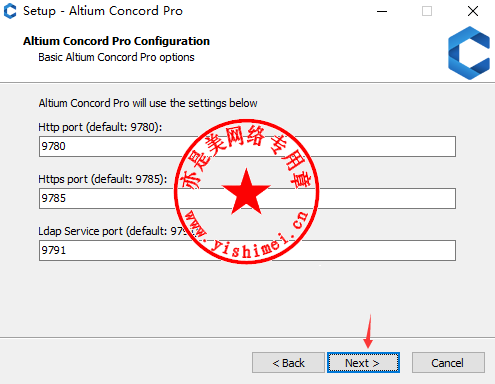Click the 'Altium Concord Pro Configuration' heading
The width and height of the screenshot is (495, 384).
click(116, 41)
